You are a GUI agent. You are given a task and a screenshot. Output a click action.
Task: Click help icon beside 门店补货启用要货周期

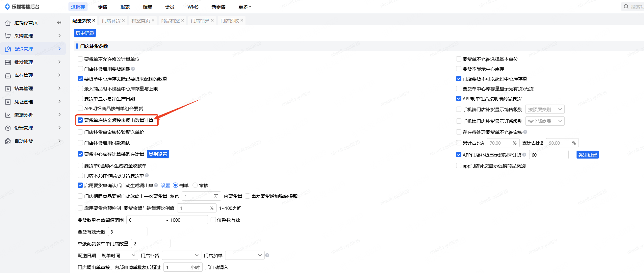point(133,69)
